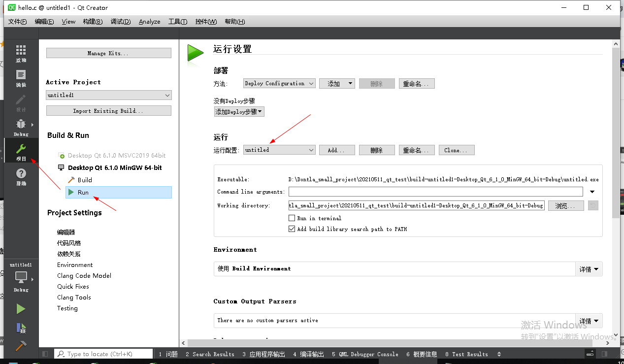
Task: Start debugging with the debug play icon
Action: click(21, 328)
